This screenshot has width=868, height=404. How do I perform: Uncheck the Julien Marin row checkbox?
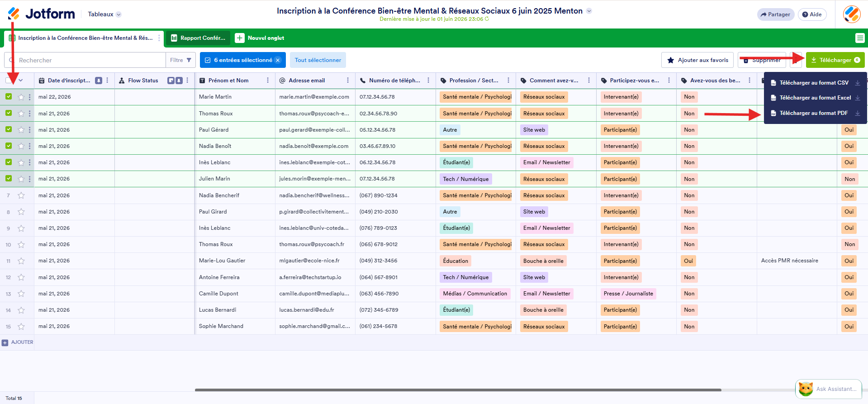[x=9, y=178]
